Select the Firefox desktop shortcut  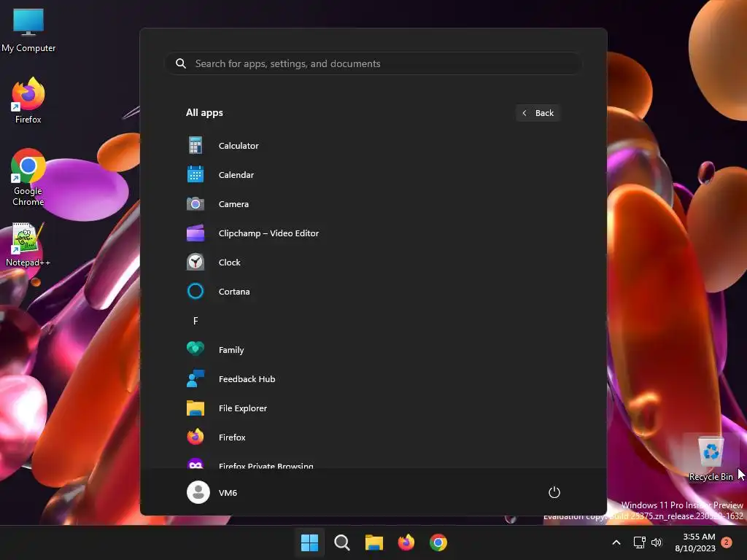coord(28,101)
